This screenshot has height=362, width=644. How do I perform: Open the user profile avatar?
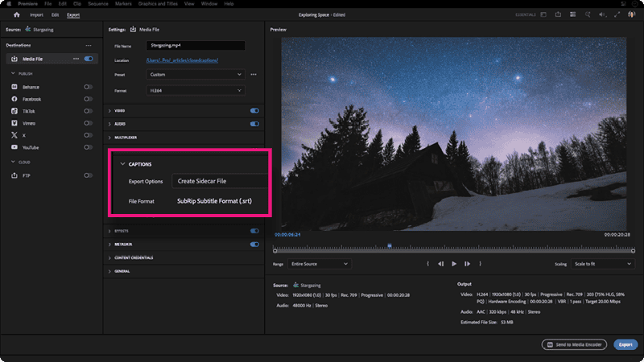[x=631, y=14]
